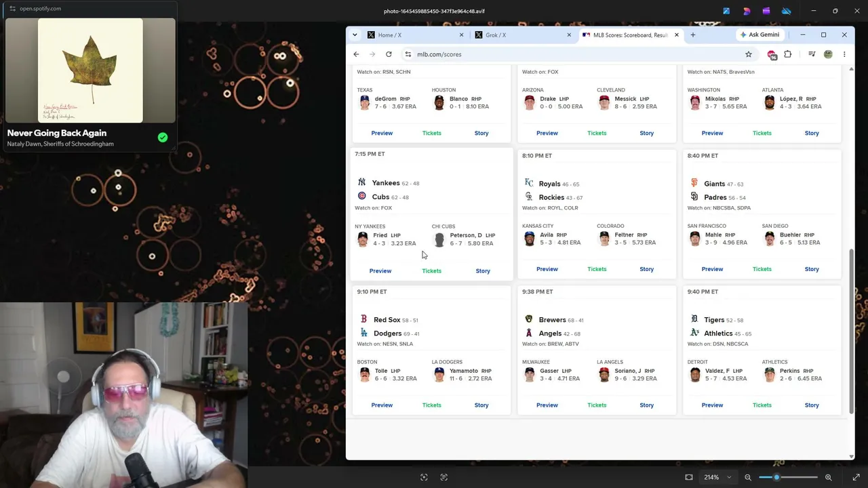
Task: Click pitcher deGrom's name
Action: coord(385,99)
